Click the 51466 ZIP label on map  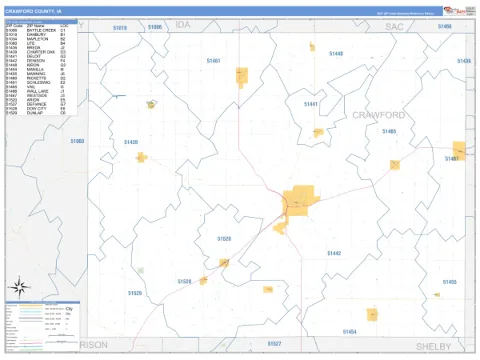445,26
